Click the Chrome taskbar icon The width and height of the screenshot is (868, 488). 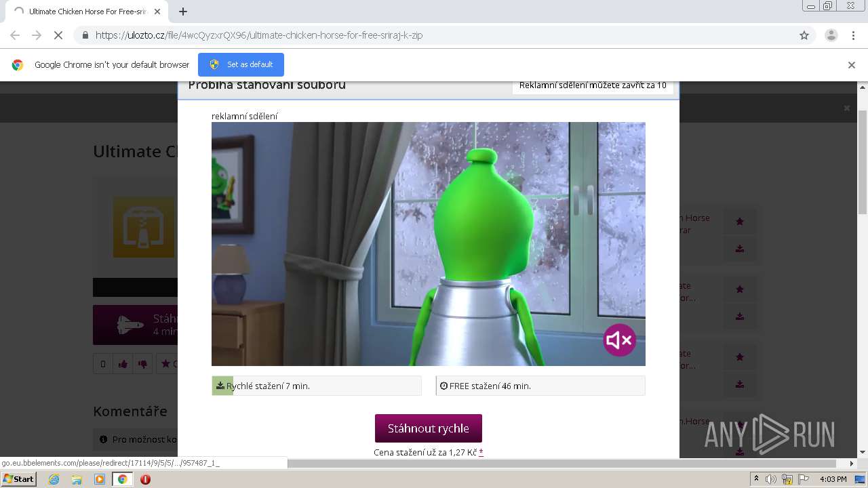[x=123, y=479]
